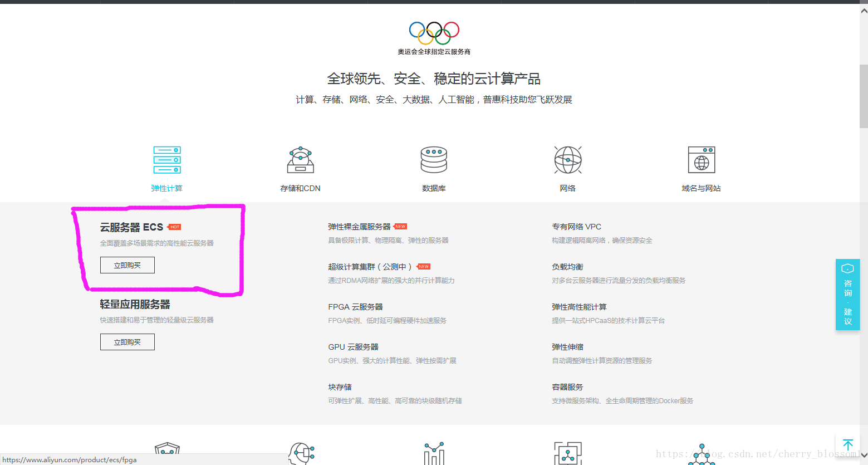The width and height of the screenshot is (868, 465).
Task: Open the 弹性高性能计算 link
Action: coord(580,307)
